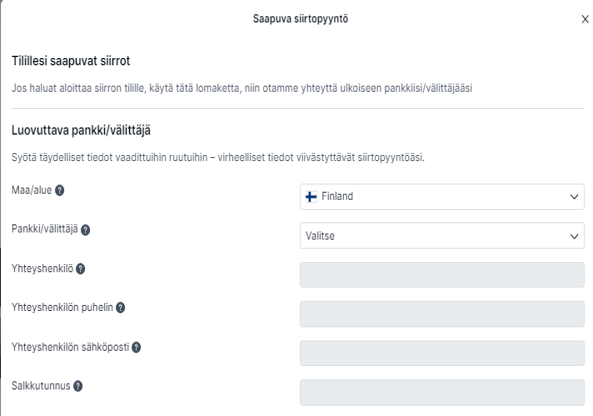Open the Finland country dropdown
Viewport: 593px width, 416px height.
click(442, 197)
